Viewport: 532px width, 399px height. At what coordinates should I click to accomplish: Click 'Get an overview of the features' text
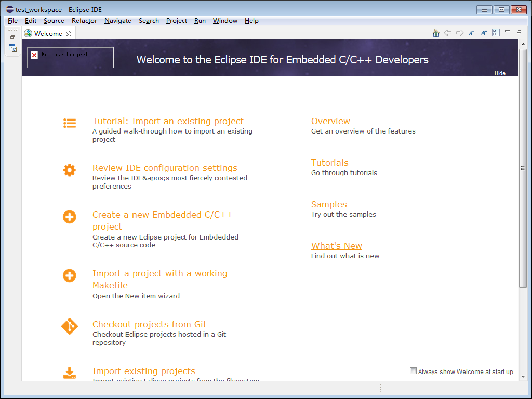coord(363,131)
